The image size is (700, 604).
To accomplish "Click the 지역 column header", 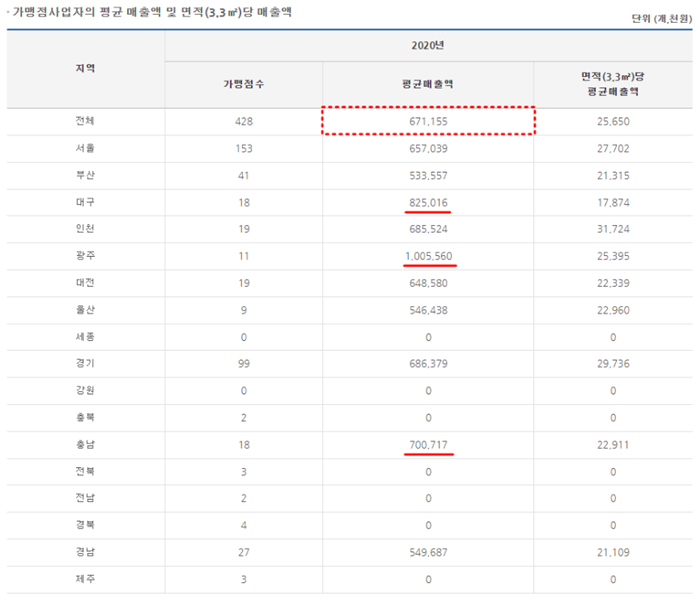I will 85,68.
